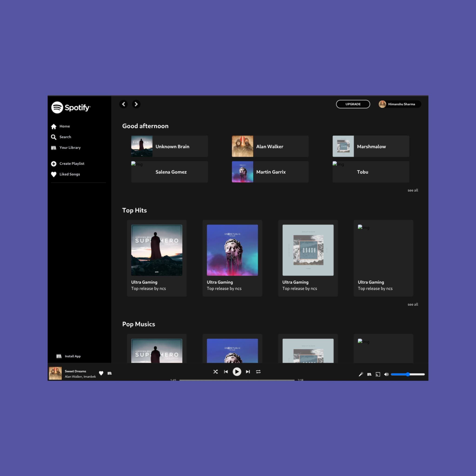Screen dimensions: 476x476
Task: Open Your Library in the sidebar
Action: (x=66, y=148)
